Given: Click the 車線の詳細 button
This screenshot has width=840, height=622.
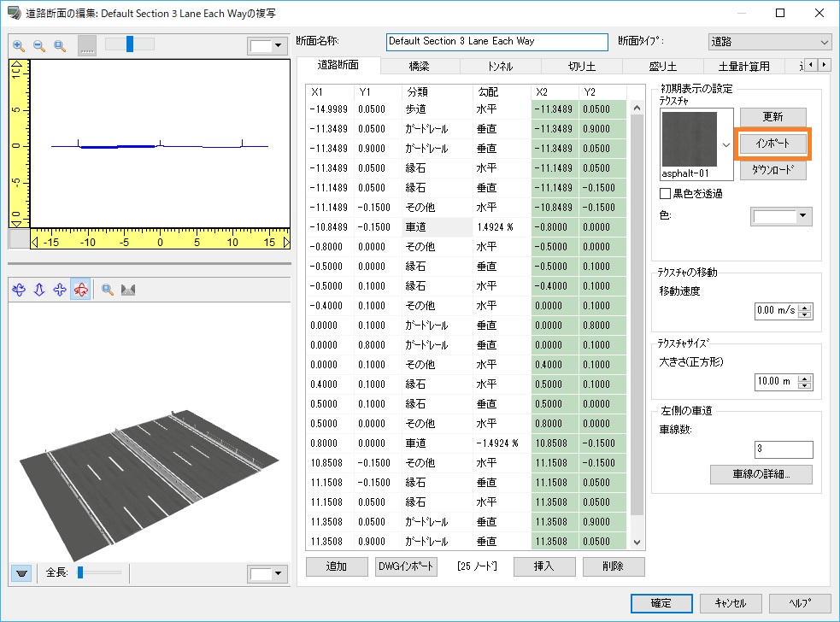Looking at the screenshot, I should point(761,474).
